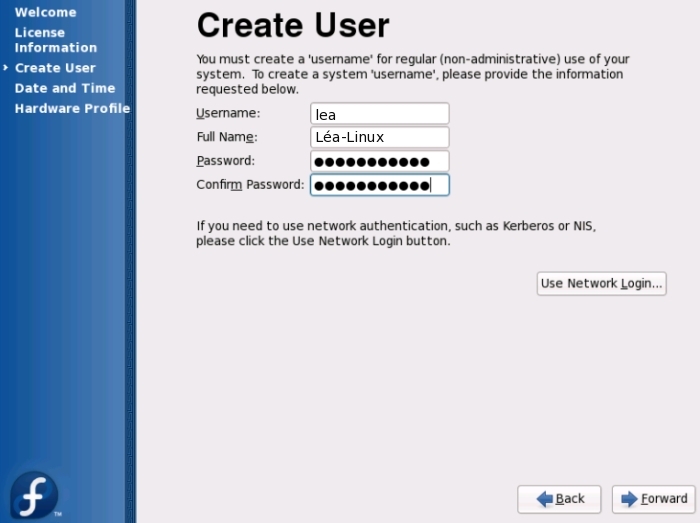The image size is (700, 523).
Task: Focus the Confirm Password input field
Action: tap(379, 185)
